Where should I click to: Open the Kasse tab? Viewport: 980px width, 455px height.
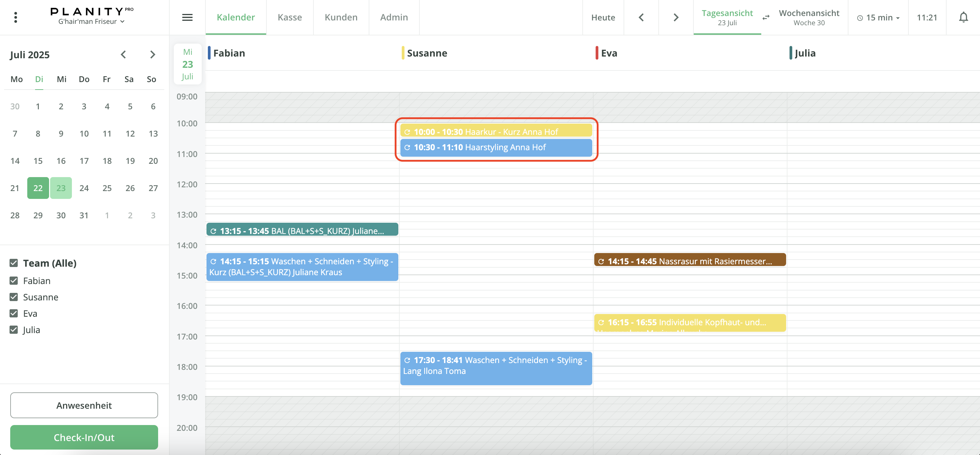coord(290,17)
